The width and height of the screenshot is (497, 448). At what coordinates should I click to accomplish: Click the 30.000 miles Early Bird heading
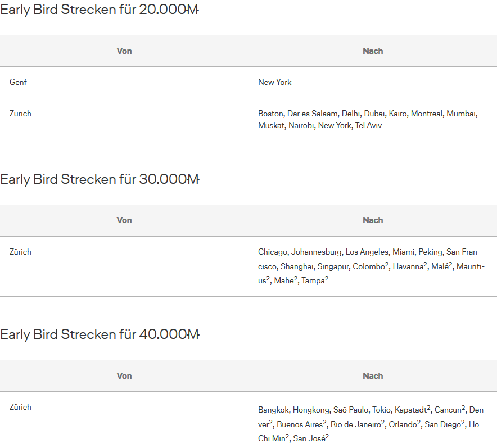point(100,179)
